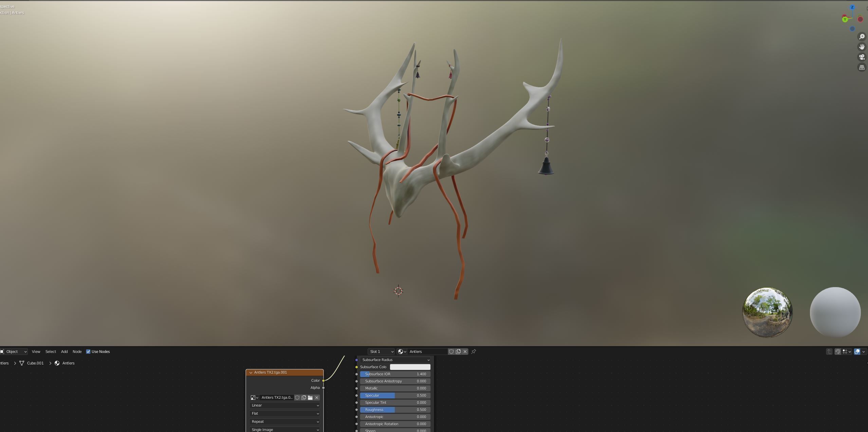This screenshot has height=432, width=868.
Task: Open the Linear interpolation dropdown
Action: pos(284,405)
